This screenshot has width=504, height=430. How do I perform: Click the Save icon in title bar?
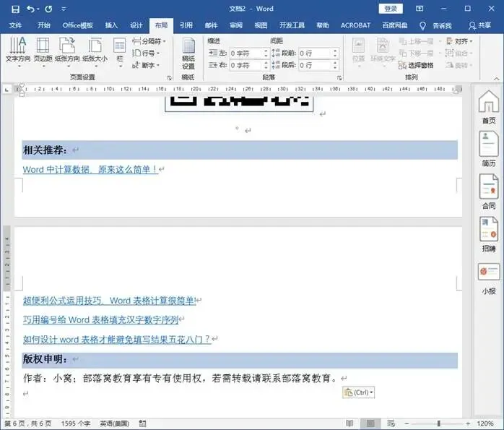pos(15,9)
